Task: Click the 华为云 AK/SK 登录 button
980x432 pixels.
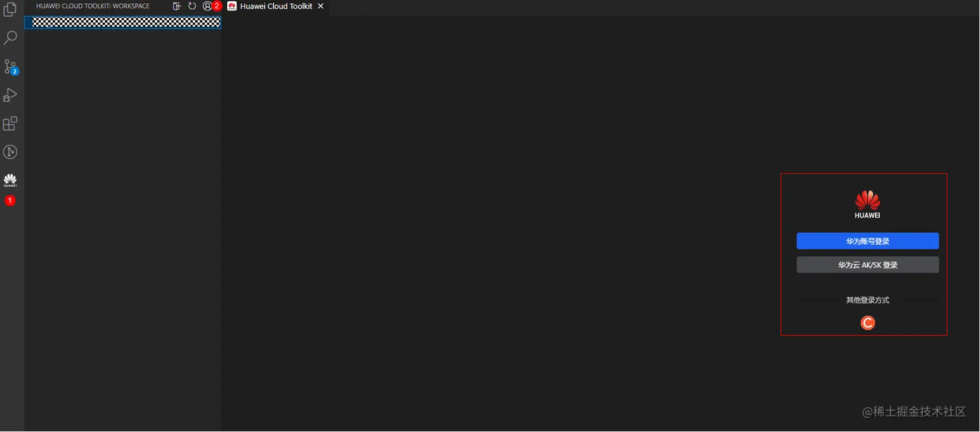Action: click(x=867, y=265)
